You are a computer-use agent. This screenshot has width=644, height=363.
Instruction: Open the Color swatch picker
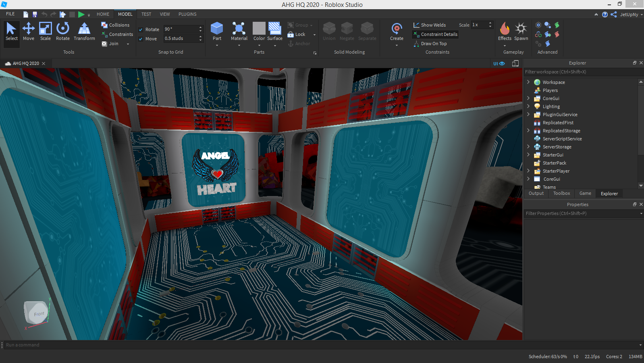click(259, 29)
